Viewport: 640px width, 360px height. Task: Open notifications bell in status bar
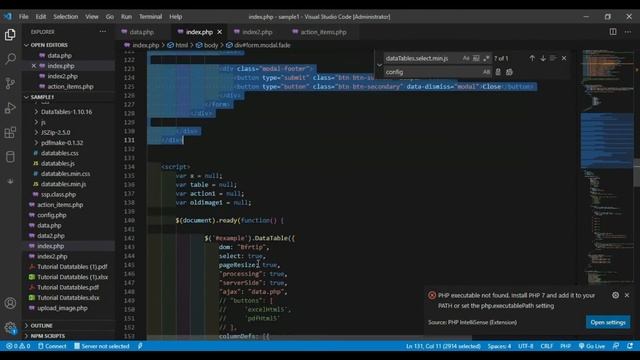pos(630,346)
